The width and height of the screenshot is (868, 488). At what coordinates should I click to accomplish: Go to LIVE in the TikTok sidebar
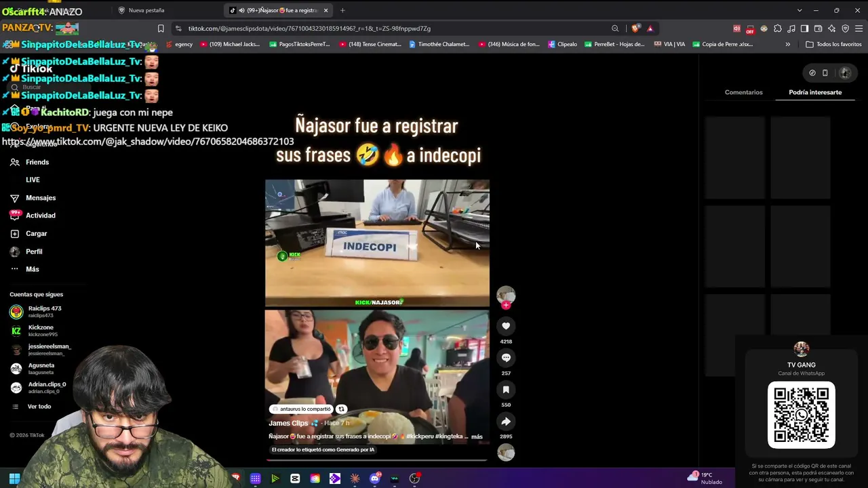pos(33,180)
